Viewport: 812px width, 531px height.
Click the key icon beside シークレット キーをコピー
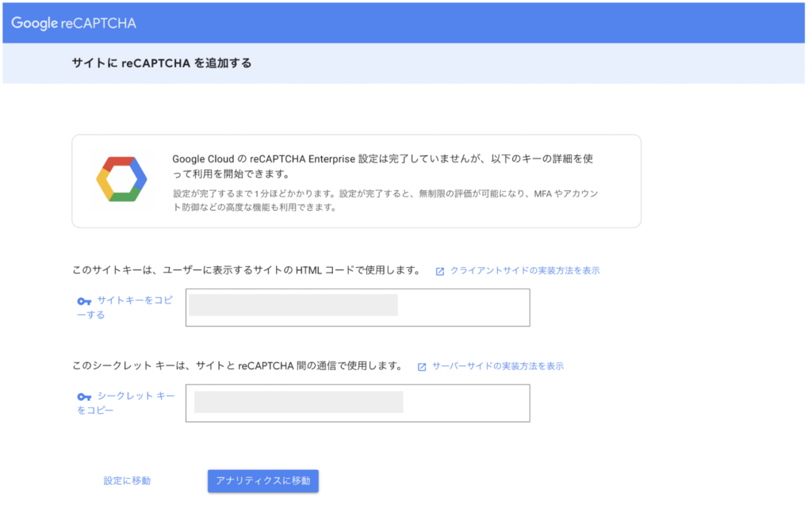pos(84,397)
